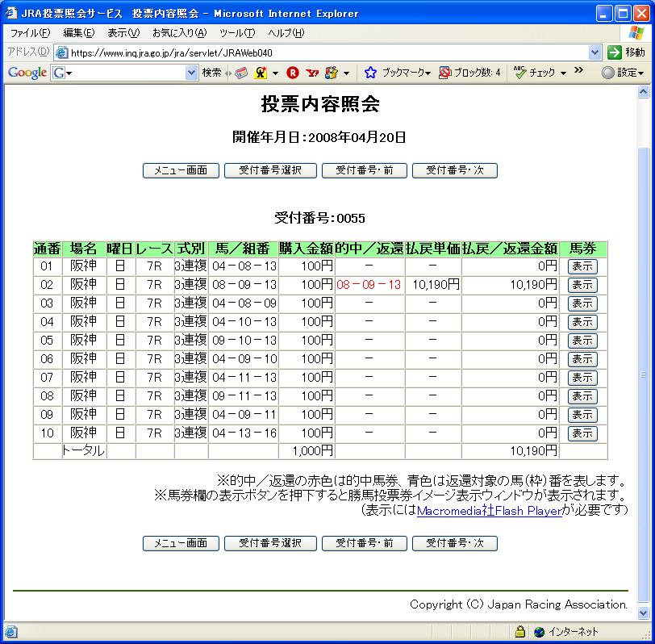Click the top メニュー画面 button
The height and width of the screenshot is (644, 655).
[181, 170]
